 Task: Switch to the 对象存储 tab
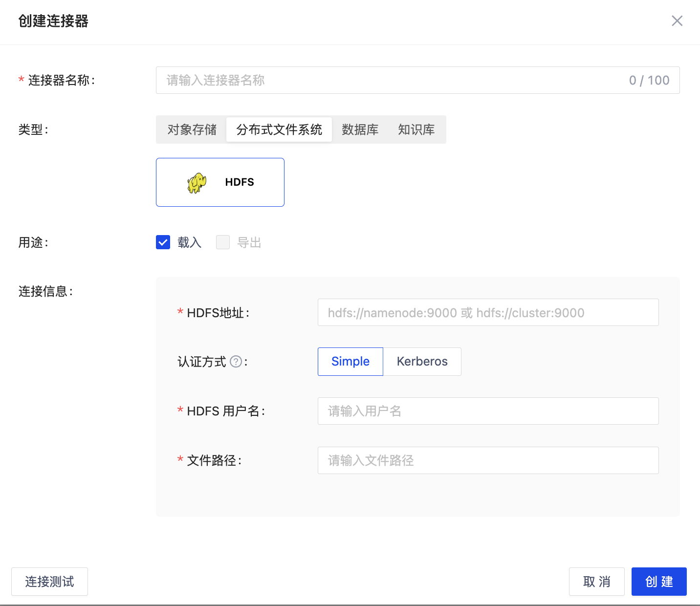(x=192, y=130)
